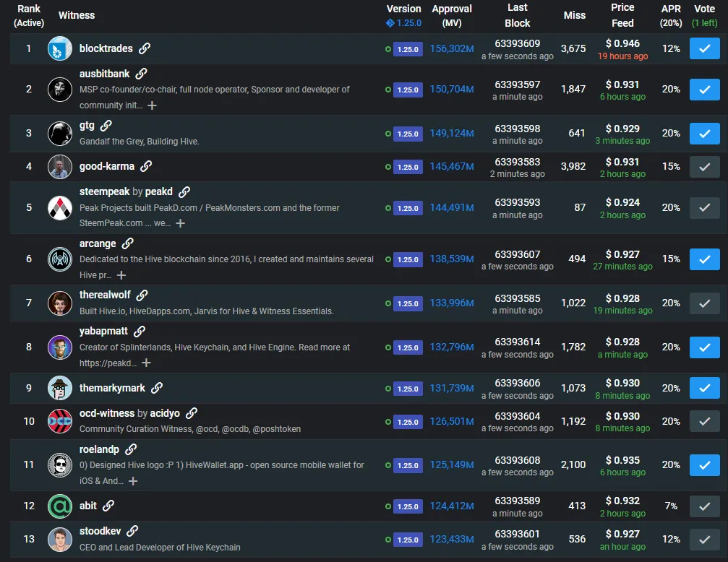The width and height of the screenshot is (728, 562).
Task: Click the Last Block column header
Action: (517, 15)
